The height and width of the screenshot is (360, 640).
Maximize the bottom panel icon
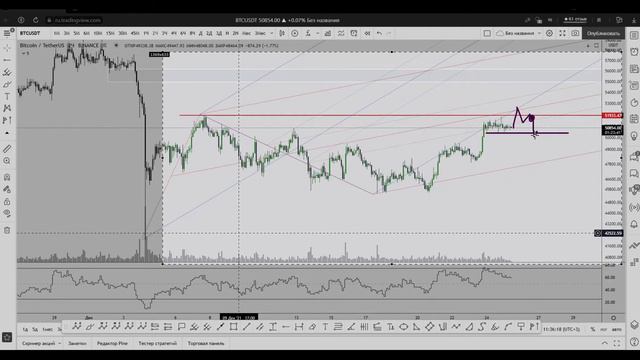click(x=617, y=344)
